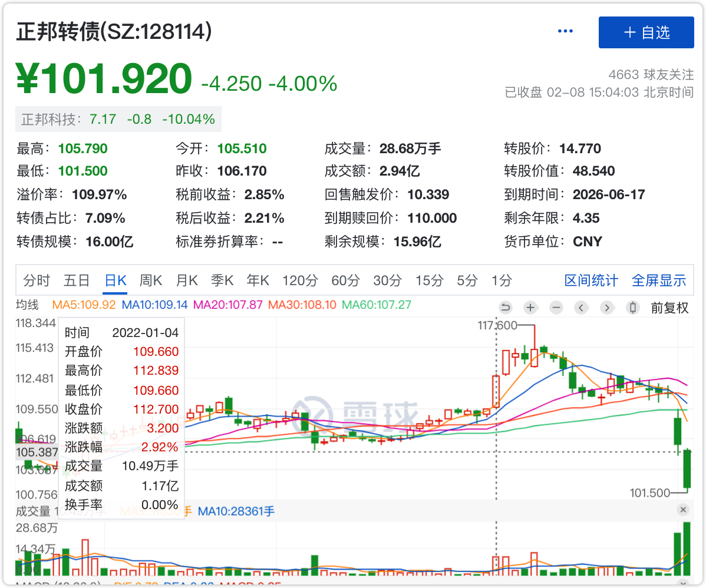Click the 自选 watchlist button
The height and width of the screenshot is (588, 706).
coord(646,32)
